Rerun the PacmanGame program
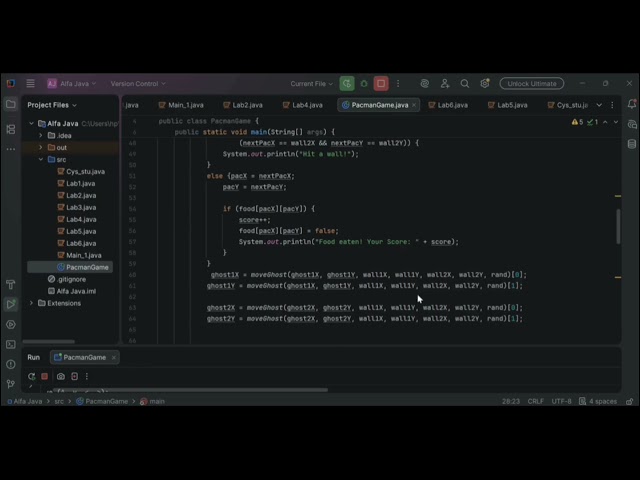This screenshot has height=480, width=640. 347,84
